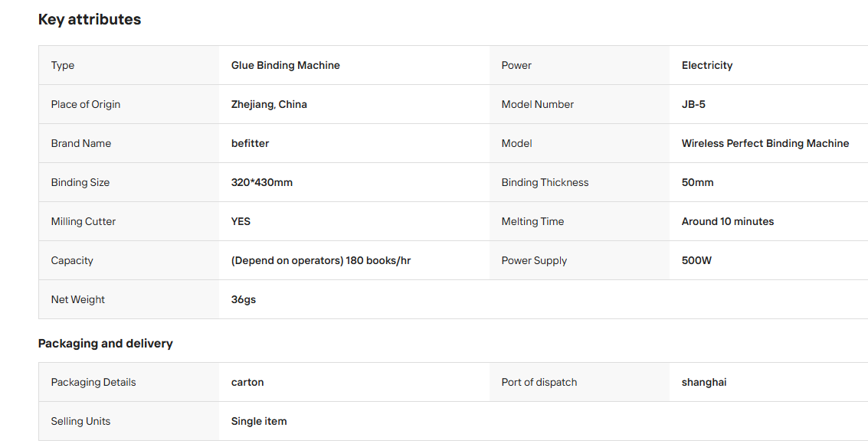
Task: Select the Electricity power value
Action: point(707,65)
